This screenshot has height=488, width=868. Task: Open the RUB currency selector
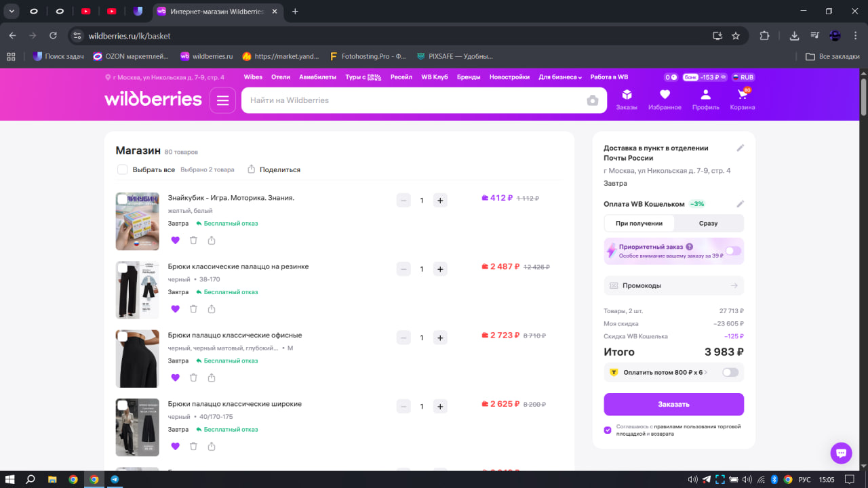[743, 77]
